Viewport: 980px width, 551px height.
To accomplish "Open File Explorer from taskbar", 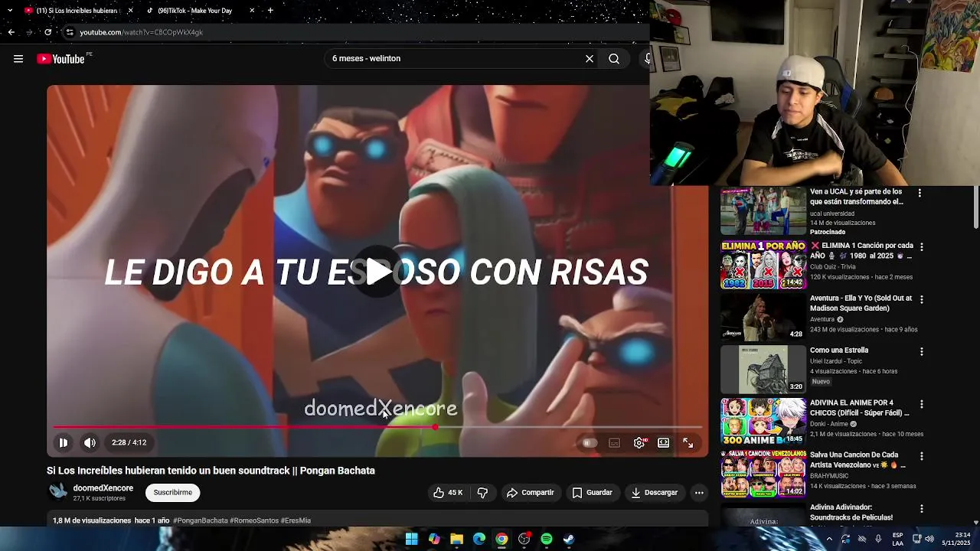I will 457,539.
